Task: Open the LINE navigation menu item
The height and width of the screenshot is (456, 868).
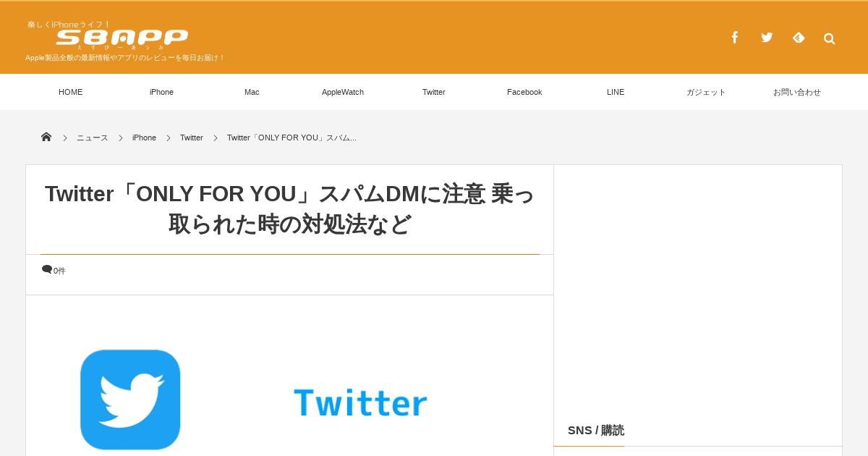Action: click(616, 92)
